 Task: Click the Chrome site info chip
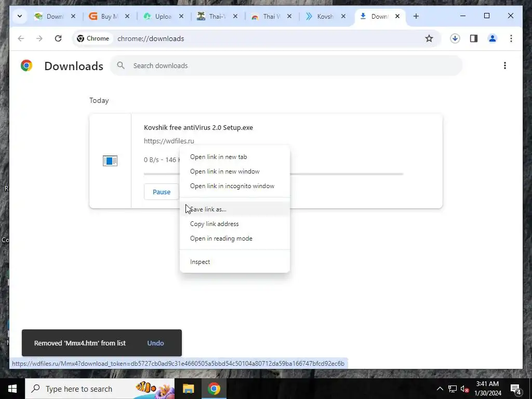click(94, 38)
